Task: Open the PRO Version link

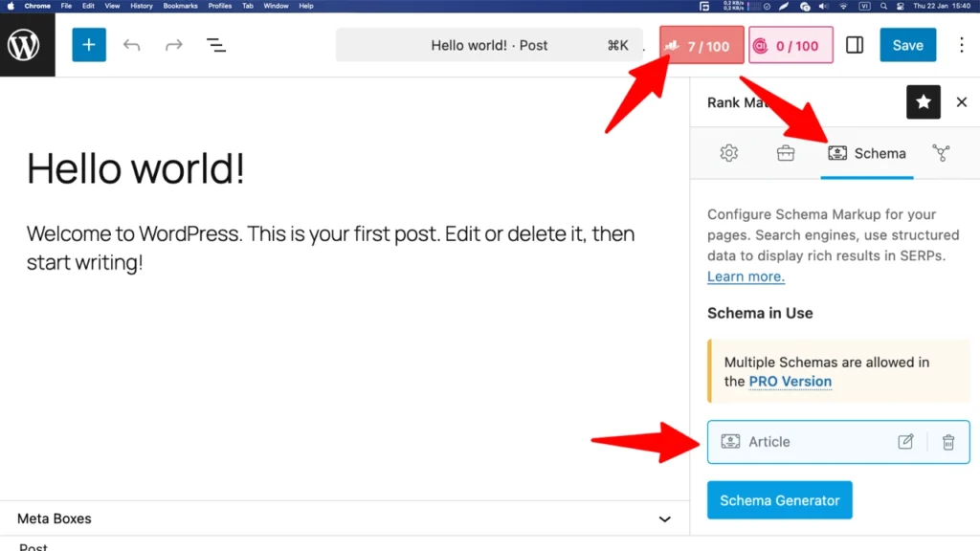Action: tap(790, 381)
